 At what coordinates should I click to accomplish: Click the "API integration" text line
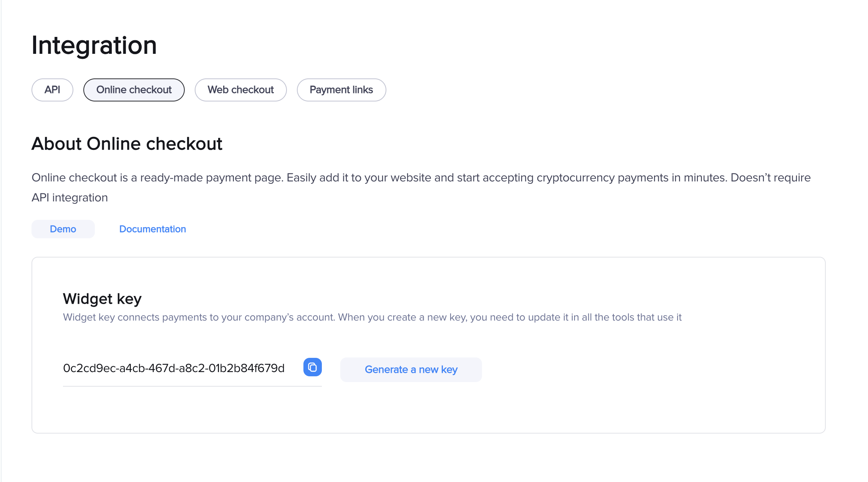(x=70, y=198)
